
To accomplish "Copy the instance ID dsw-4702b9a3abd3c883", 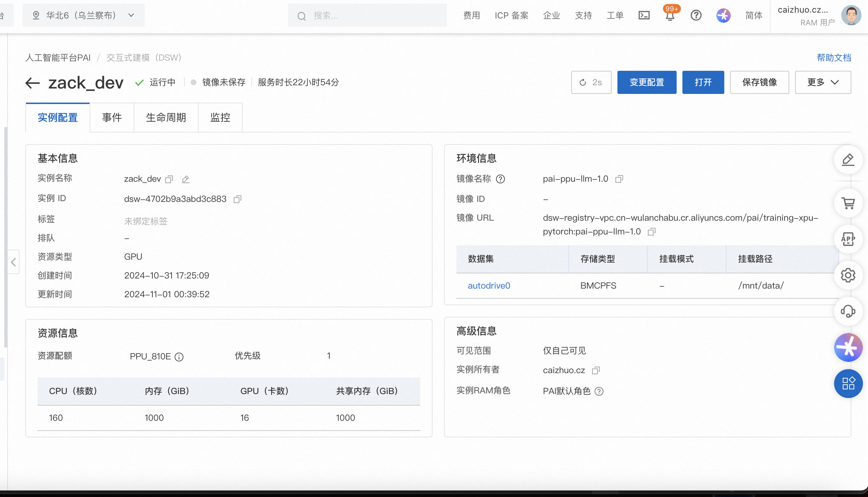I will [x=237, y=199].
